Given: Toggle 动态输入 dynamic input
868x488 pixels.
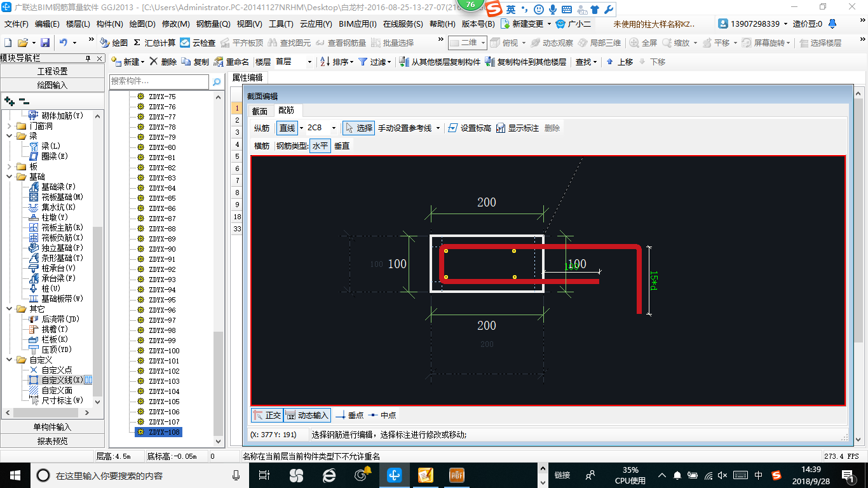Looking at the screenshot, I should (307, 416).
